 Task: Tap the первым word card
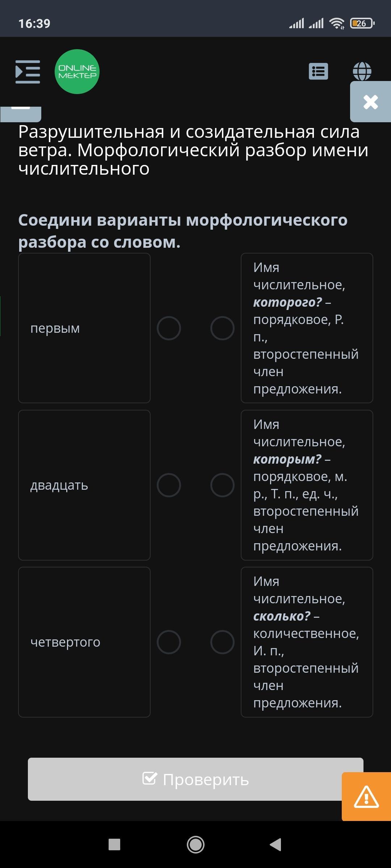pos(84,328)
